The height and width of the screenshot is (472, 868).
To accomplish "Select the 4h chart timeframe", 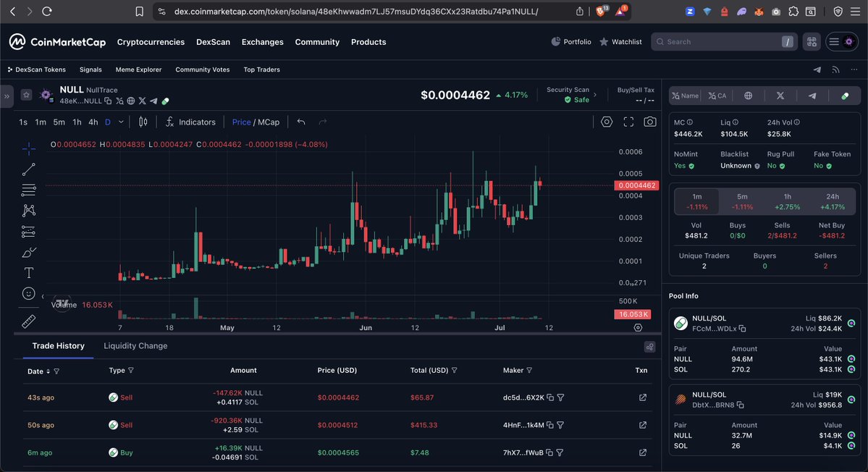I will coord(93,122).
